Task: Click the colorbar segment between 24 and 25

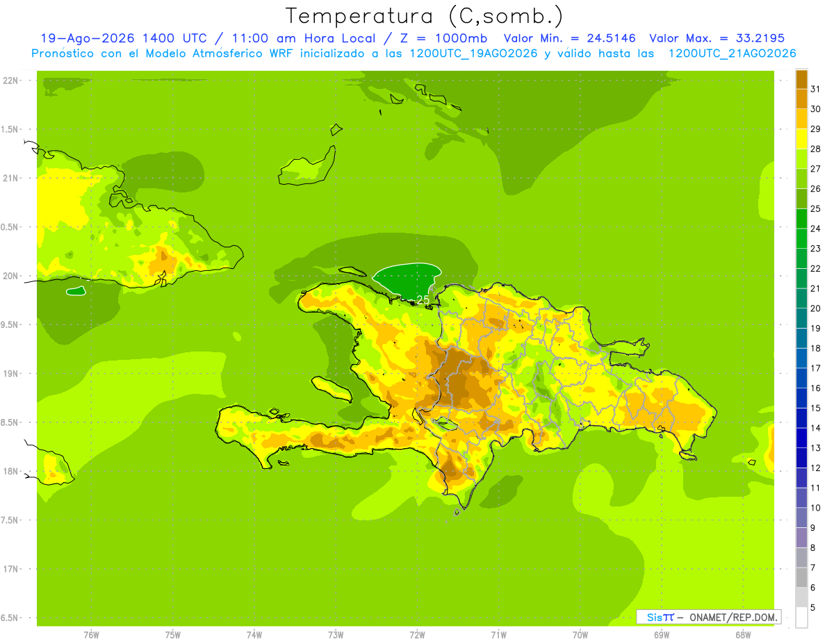Action: point(801,218)
